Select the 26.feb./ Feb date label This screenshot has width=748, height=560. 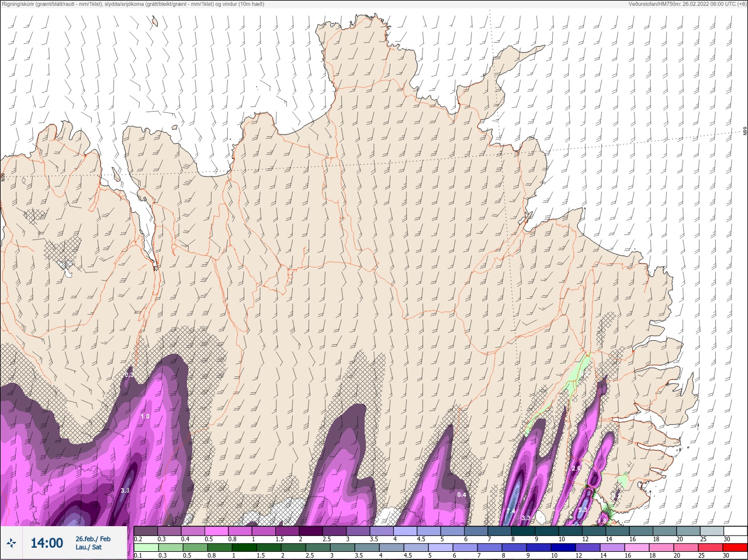(92, 538)
